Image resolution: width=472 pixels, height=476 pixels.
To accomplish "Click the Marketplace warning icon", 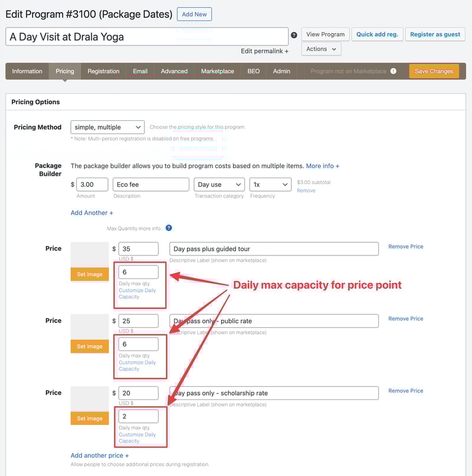I will click(394, 71).
